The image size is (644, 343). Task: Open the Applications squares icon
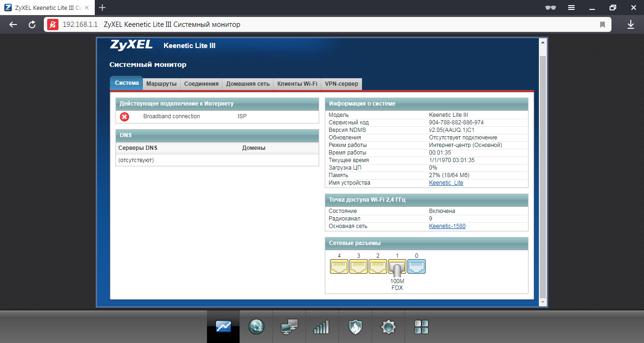pyautogui.click(x=421, y=327)
